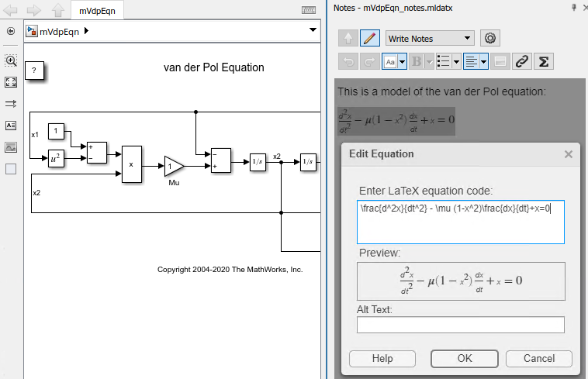Click the Help button in dialog
The height and width of the screenshot is (379, 588).
[x=382, y=359]
